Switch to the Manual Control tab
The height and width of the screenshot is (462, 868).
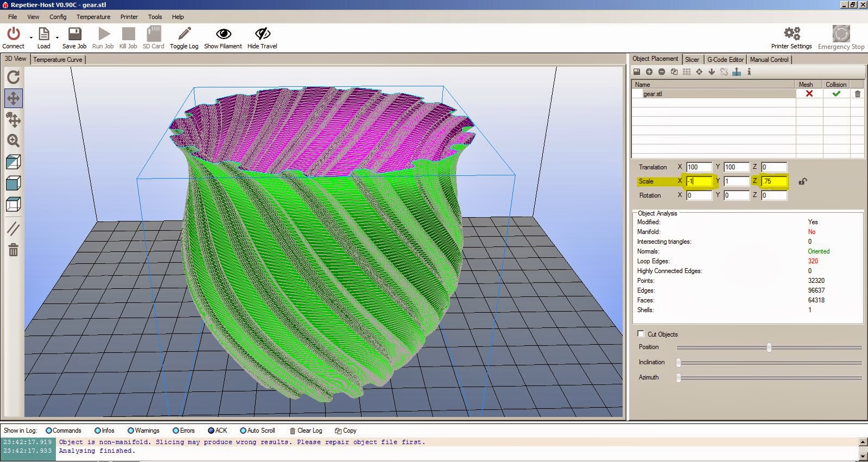click(x=769, y=60)
